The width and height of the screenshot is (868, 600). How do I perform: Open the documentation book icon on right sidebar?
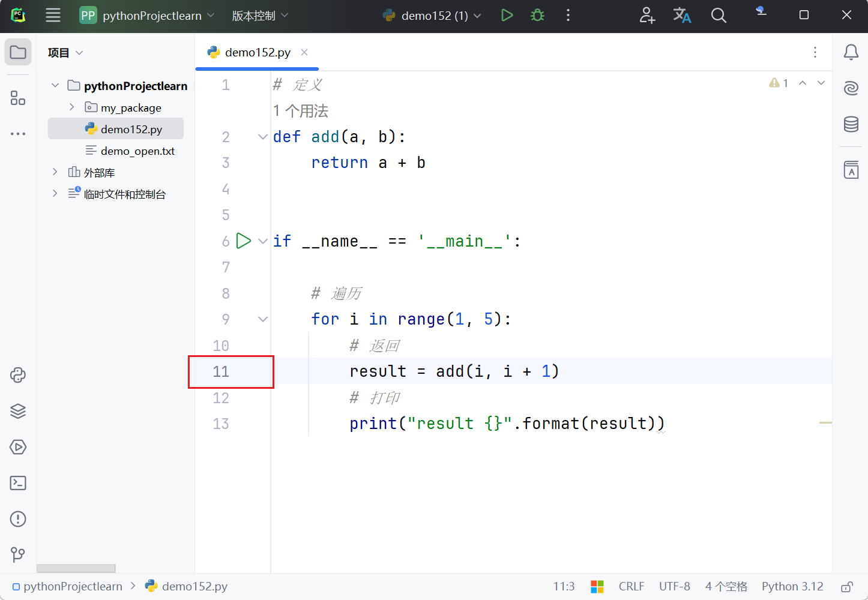[x=851, y=170]
